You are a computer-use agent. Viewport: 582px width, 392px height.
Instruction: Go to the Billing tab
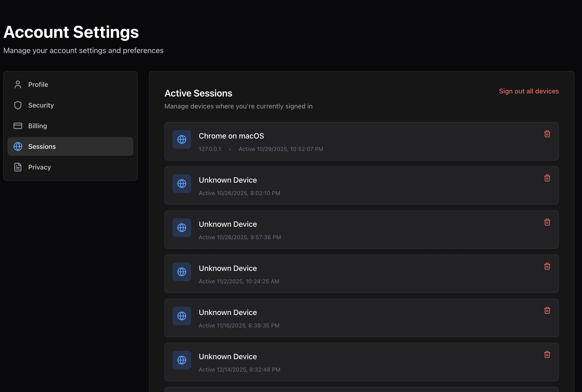coord(70,126)
